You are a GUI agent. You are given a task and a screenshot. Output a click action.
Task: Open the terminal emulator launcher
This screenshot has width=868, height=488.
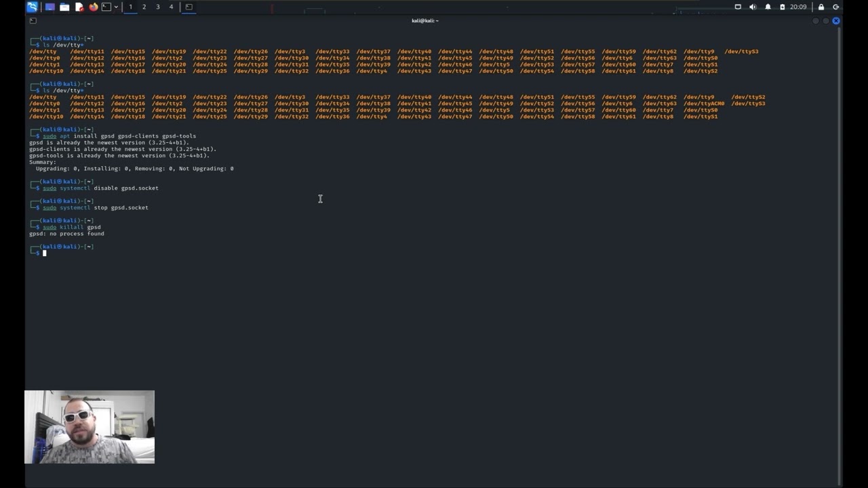pos(106,7)
